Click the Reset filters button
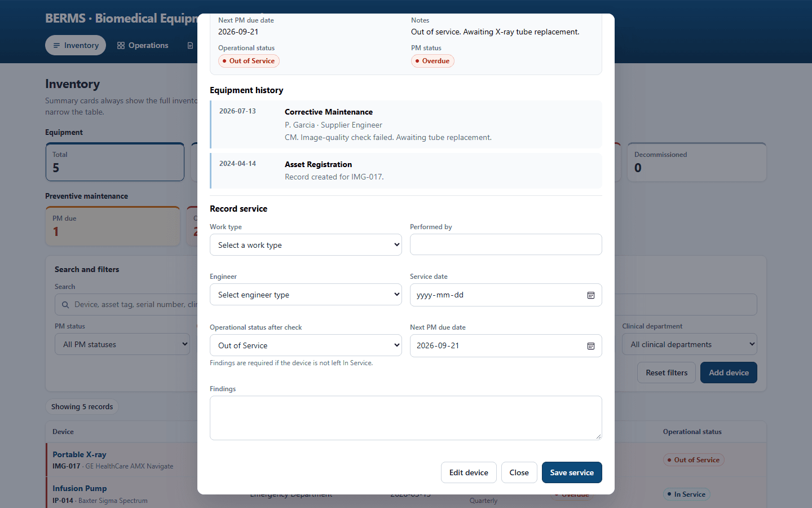Image resolution: width=812 pixels, height=508 pixels. pos(667,373)
